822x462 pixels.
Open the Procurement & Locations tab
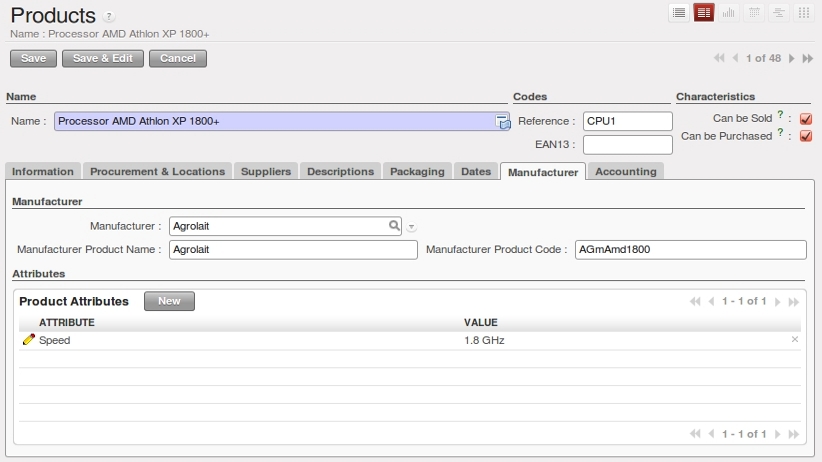157,171
